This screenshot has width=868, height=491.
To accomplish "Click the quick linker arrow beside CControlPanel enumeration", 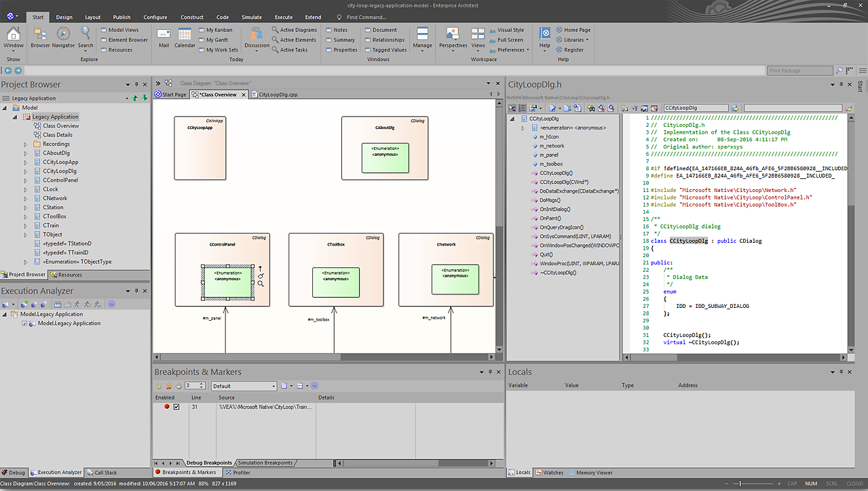I will coord(260,268).
